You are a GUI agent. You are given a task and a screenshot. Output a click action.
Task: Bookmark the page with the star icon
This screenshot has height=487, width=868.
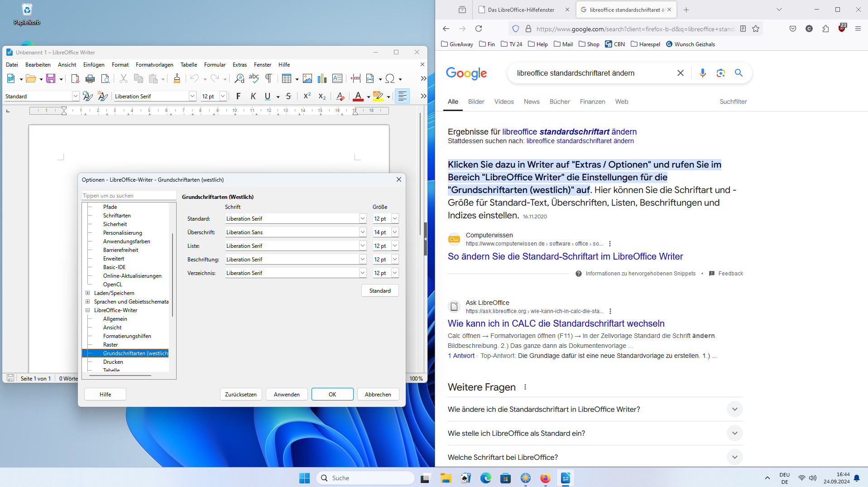point(756,29)
